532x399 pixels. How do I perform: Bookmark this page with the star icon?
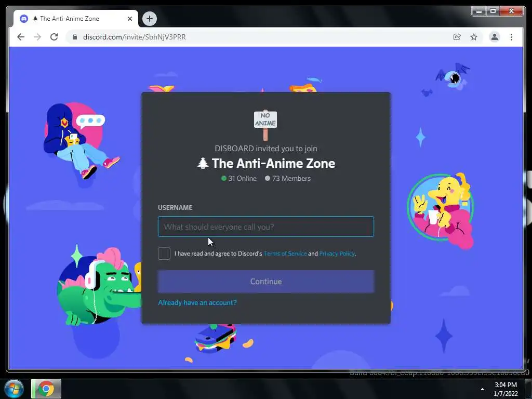[x=474, y=37]
